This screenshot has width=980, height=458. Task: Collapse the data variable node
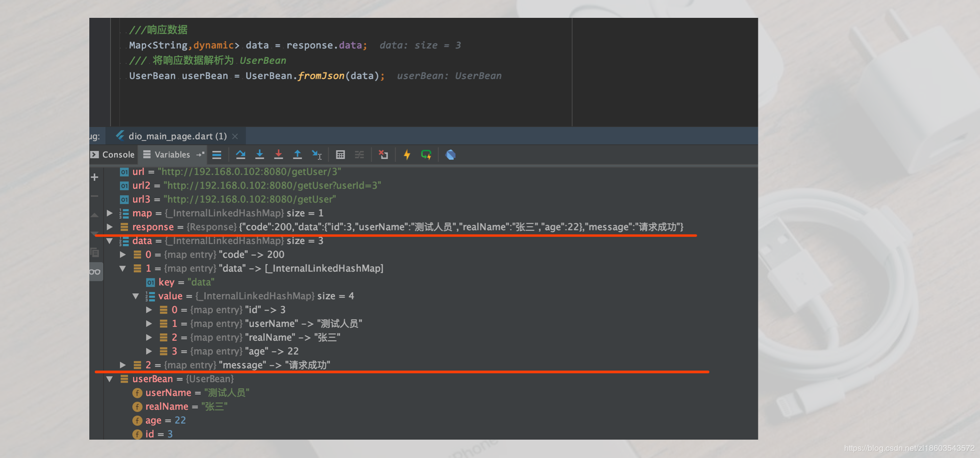[x=110, y=241]
